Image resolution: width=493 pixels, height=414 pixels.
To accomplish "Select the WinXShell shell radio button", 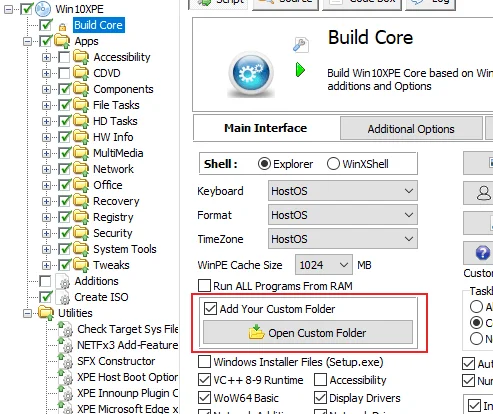I will point(333,164).
